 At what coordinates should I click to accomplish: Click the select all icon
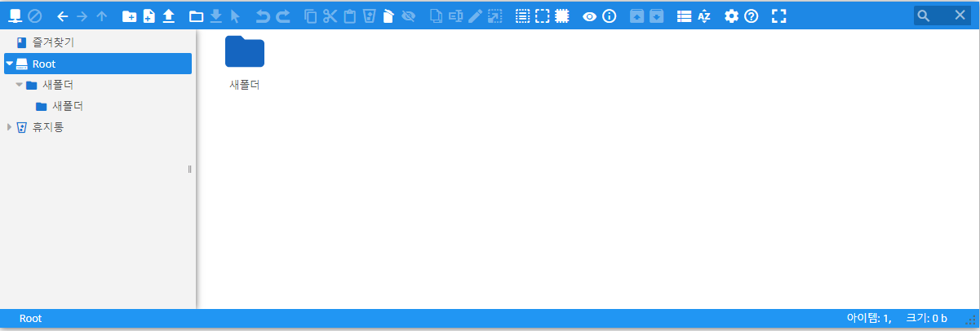[522, 15]
